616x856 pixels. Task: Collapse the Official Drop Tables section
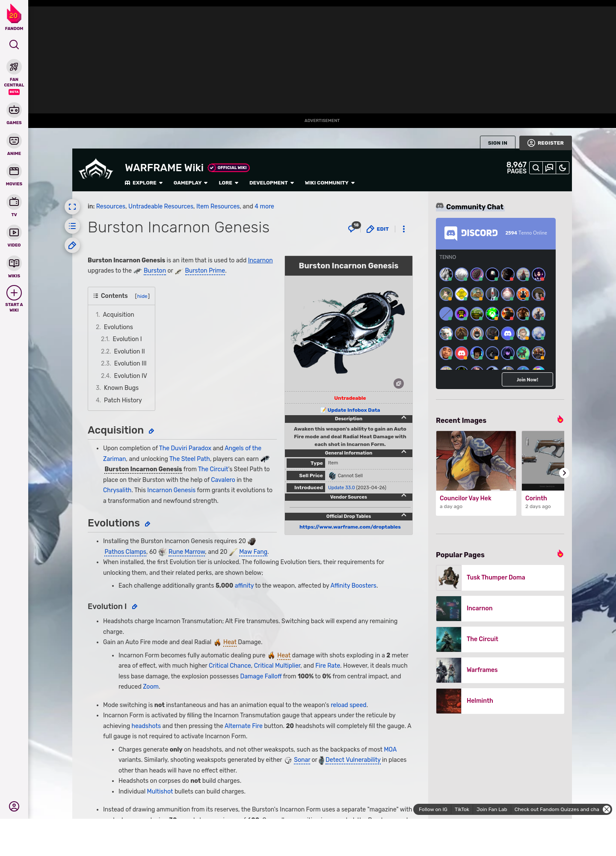point(404,515)
